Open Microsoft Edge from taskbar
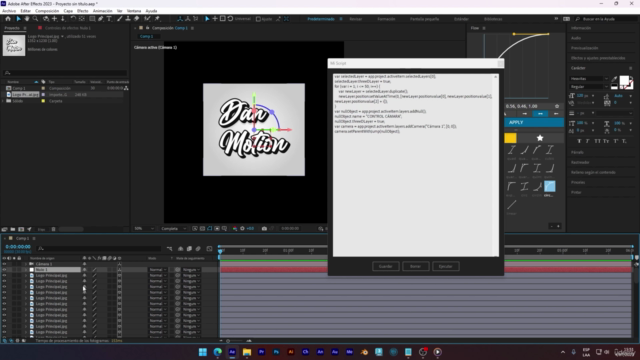 (x=218, y=352)
